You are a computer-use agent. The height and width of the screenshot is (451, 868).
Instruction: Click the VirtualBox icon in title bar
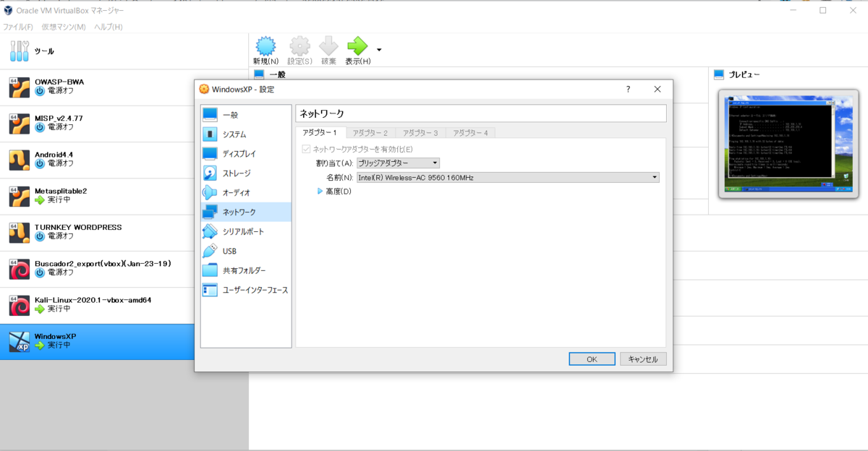pos(8,10)
